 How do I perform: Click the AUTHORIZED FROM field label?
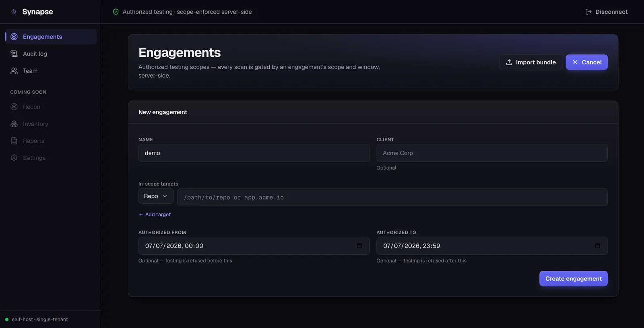coord(162,233)
